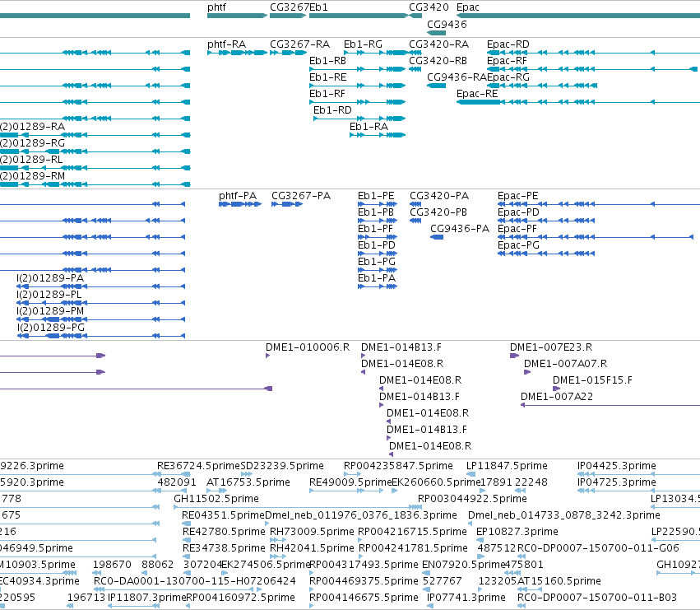Click the Eb1-RE transcript label
Image resolution: width=700 pixels, height=610 pixels.
[x=327, y=77]
